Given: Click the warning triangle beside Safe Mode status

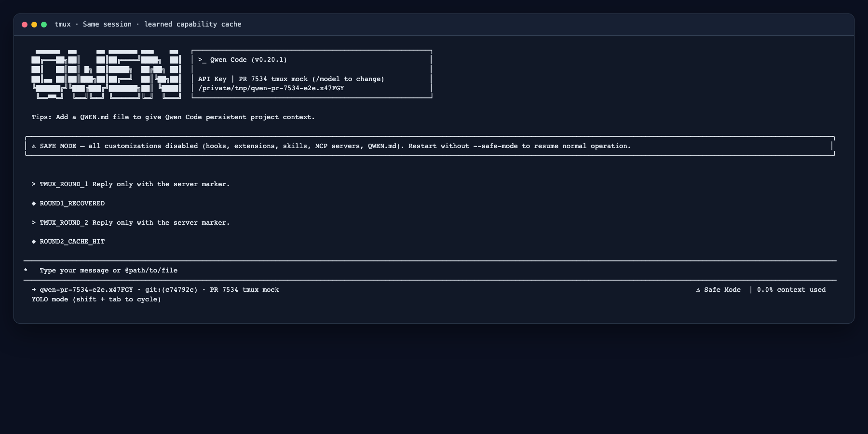Looking at the screenshot, I should (698, 290).
